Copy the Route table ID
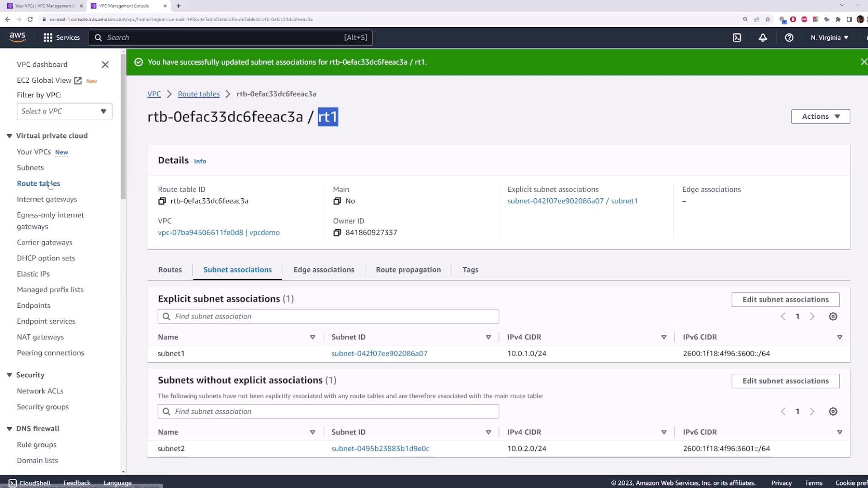This screenshot has height=488, width=868. click(162, 201)
